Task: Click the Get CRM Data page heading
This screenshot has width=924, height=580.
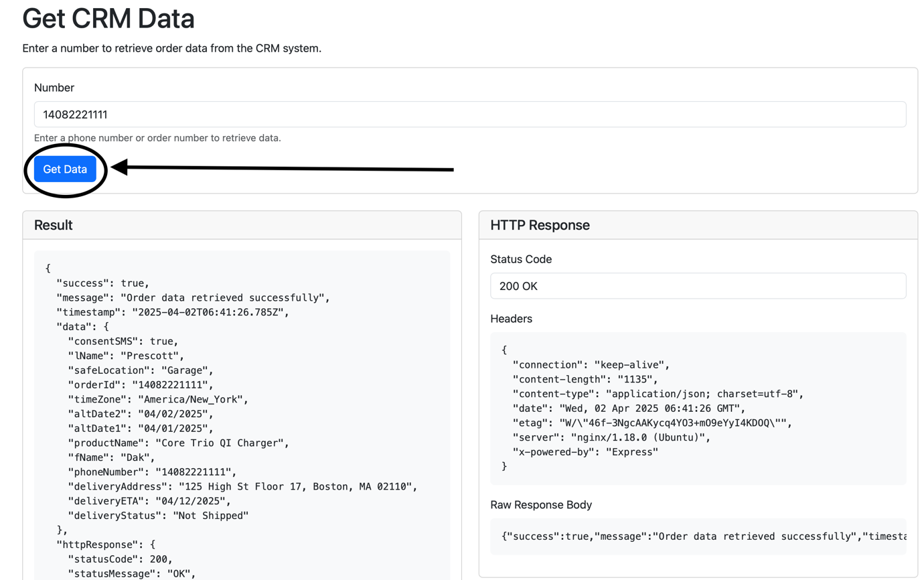Action: (108, 18)
